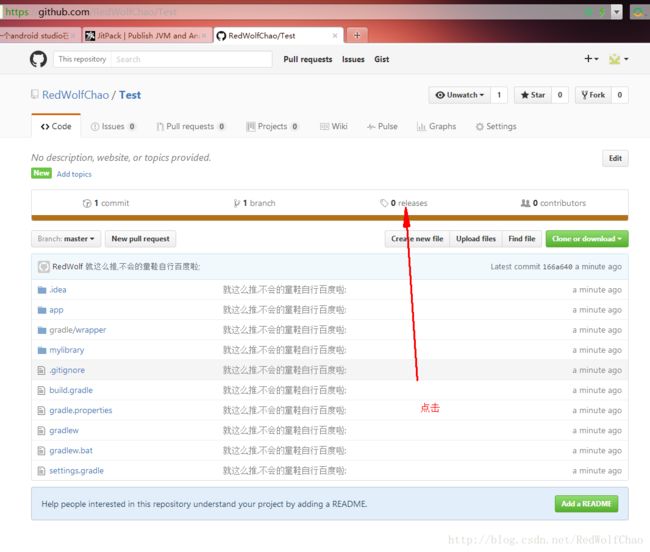650x552 pixels.
Task: Switch to the Code tab
Action: [56, 126]
